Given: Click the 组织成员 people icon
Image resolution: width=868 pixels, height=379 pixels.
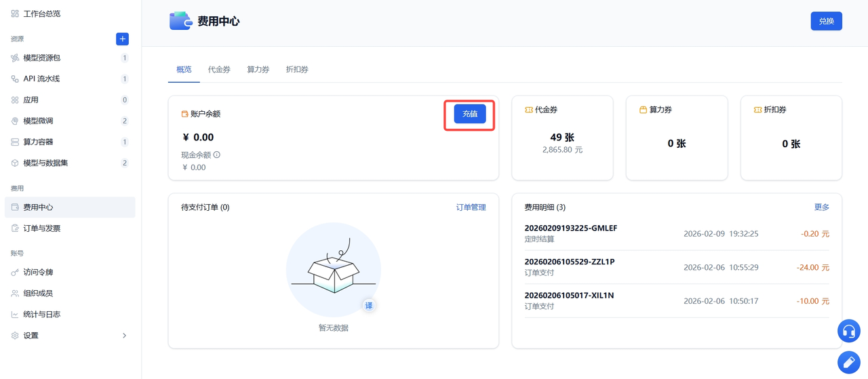Looking at the screenshot, I should tap(15, 293).
